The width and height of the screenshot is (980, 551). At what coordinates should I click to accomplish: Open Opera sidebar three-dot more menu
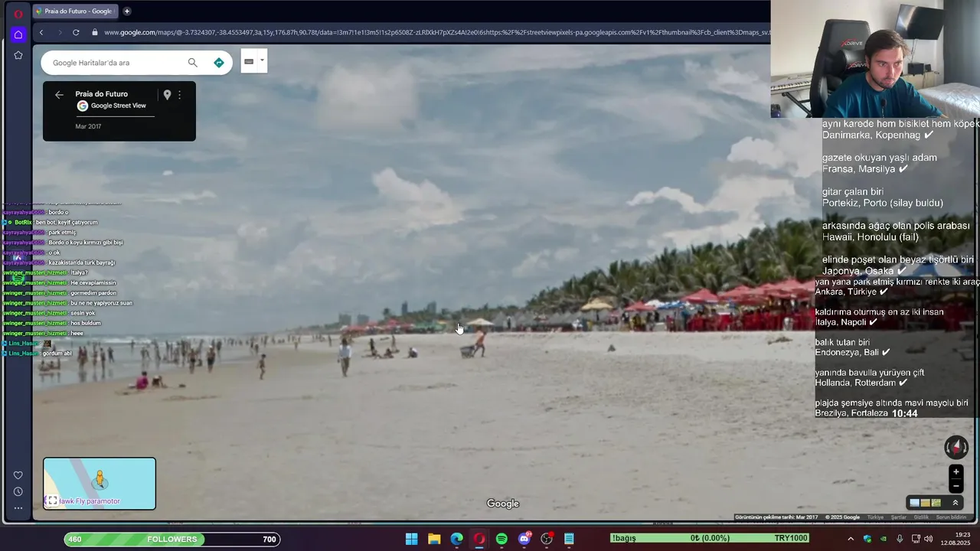pos(18,507)
